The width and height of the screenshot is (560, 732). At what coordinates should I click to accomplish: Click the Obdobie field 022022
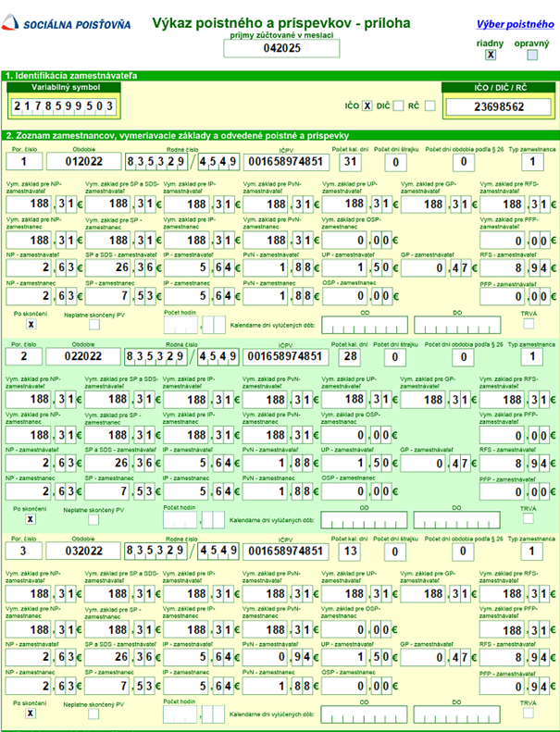pos(82,356)
